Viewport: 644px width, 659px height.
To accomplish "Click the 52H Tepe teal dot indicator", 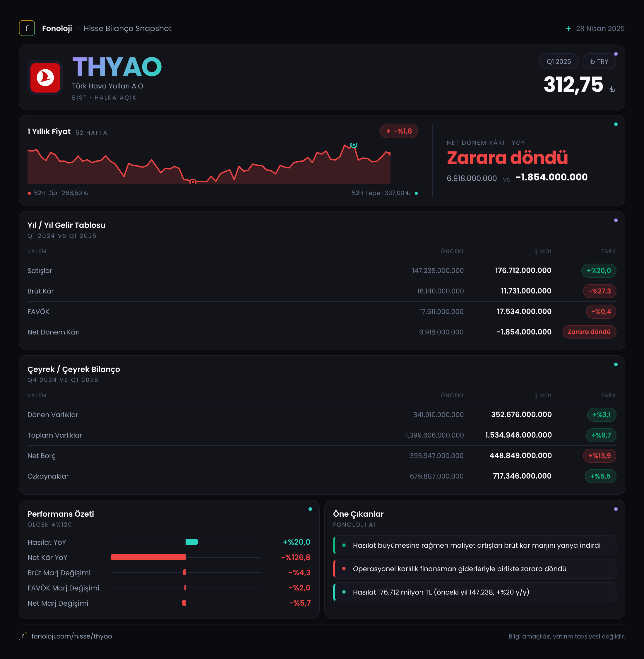I will coord(416,193).
